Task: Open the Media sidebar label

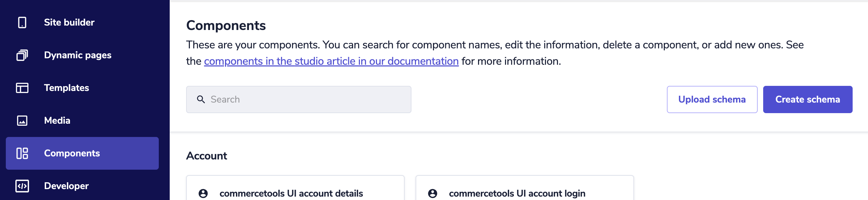Action: click(x=57, y=121)
